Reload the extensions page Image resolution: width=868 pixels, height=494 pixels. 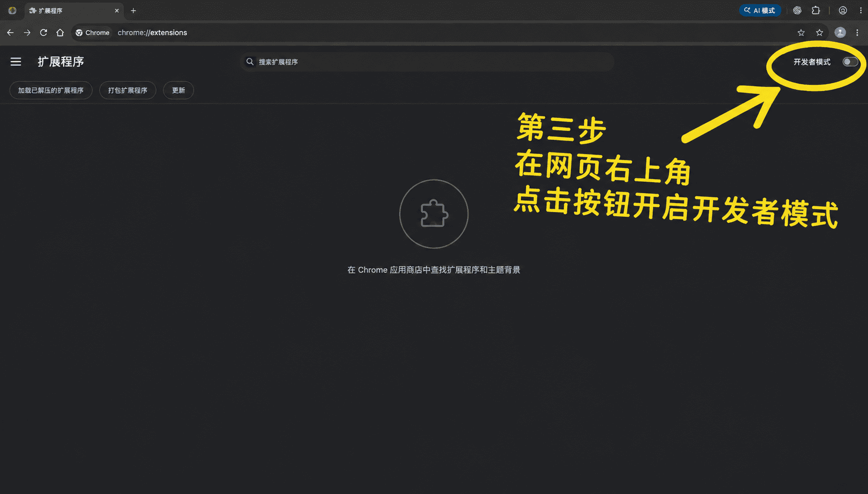(x=44, y=32)
